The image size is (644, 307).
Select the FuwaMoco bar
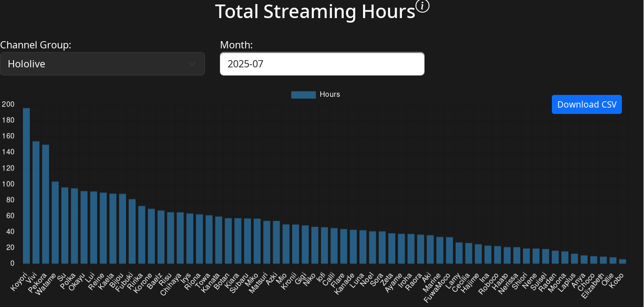pyautogui.click(x=449, y=250)
